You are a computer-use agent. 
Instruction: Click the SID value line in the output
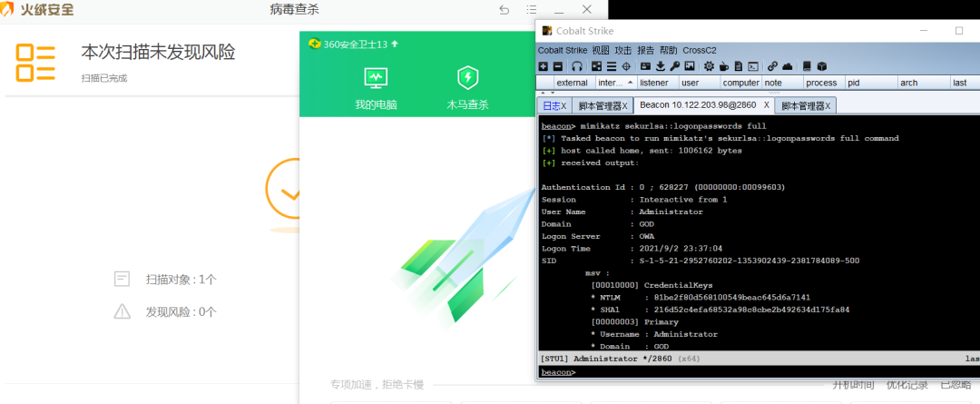click(700, 261)
